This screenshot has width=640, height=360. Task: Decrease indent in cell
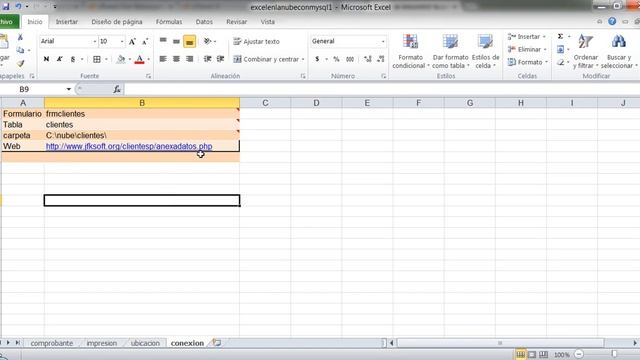coord(207,59)
